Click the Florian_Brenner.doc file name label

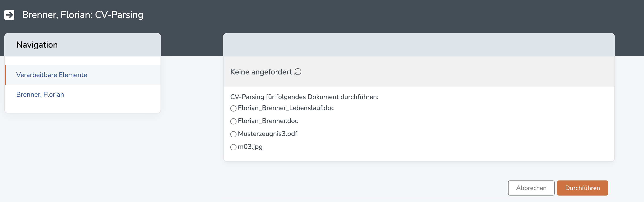[268, 121]
